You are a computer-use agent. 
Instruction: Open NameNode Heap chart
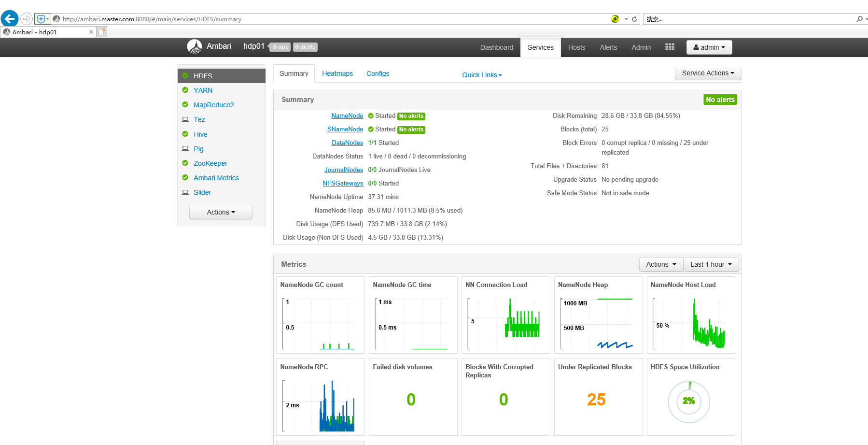click(598, 315)
